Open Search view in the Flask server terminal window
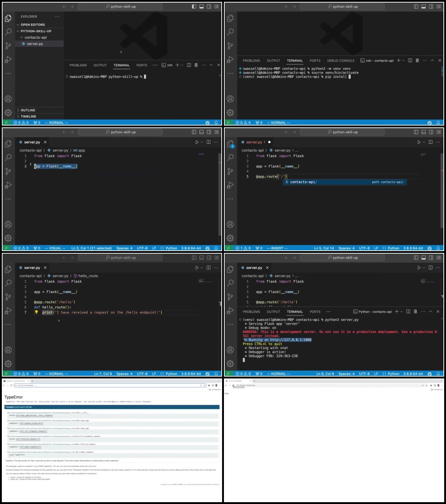Viewport: 446px width, 504px height. [230, 283]
